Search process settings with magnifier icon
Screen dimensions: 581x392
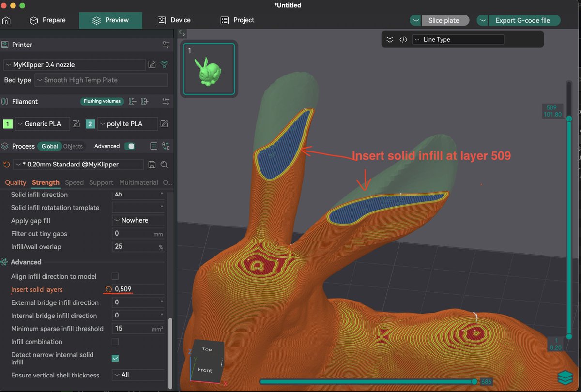click(164, 165)
